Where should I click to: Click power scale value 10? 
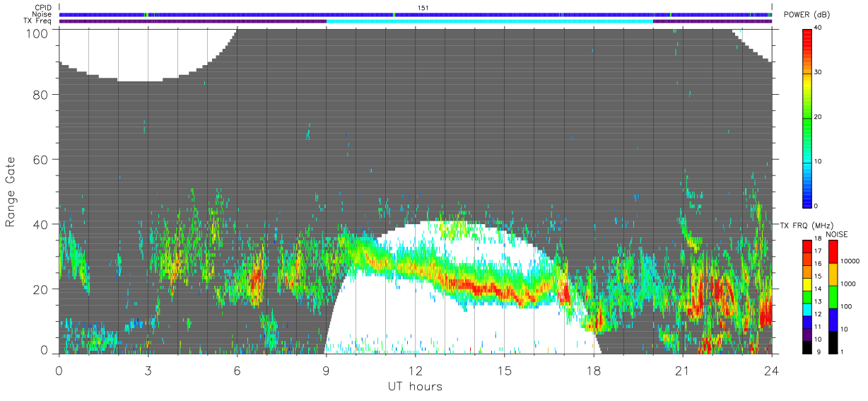click(x=819, y=162)
